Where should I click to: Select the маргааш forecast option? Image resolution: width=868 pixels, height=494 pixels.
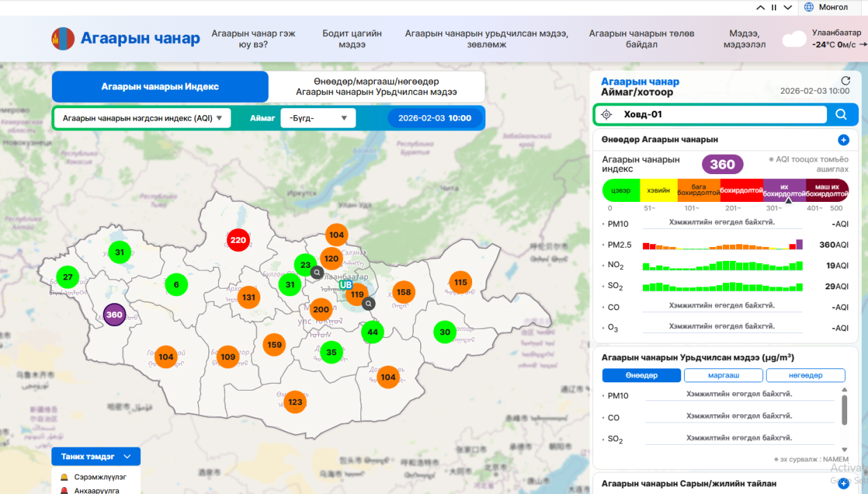[722, 375]
